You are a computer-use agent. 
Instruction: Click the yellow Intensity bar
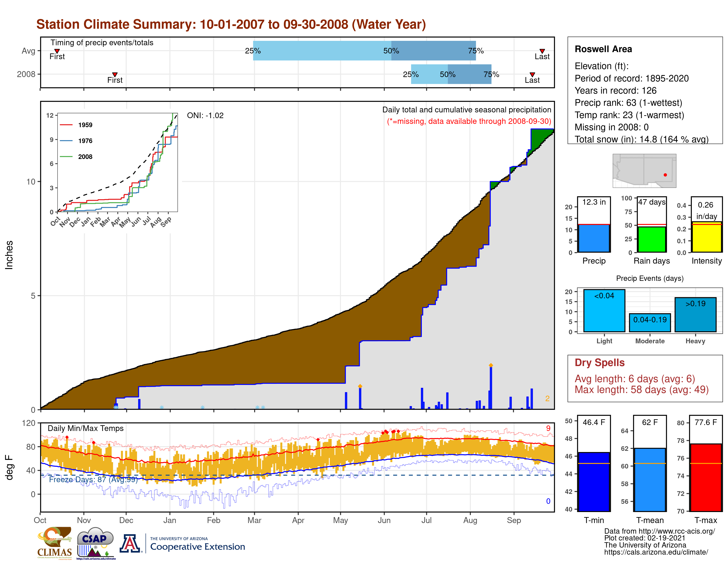[x=707, y=237]
